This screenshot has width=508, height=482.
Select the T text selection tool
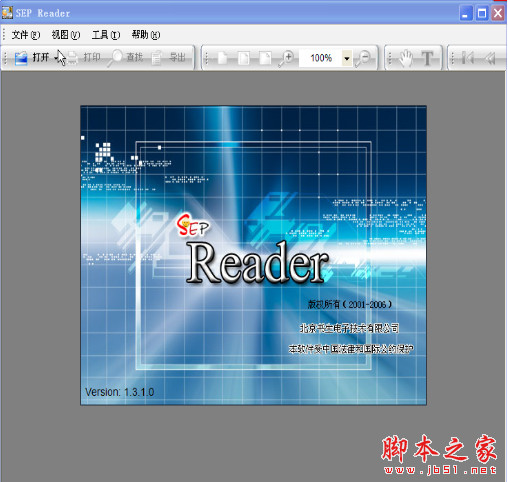427,58
